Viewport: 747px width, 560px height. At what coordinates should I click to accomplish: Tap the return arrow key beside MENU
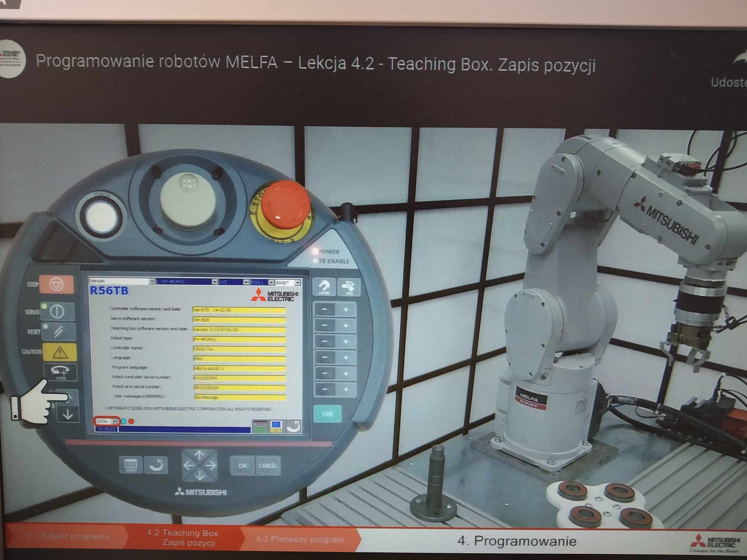[156, 465]
